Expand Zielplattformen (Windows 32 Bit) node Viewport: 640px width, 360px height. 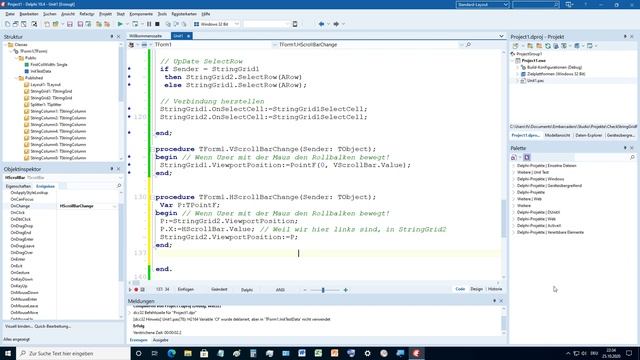coord(518,74)
